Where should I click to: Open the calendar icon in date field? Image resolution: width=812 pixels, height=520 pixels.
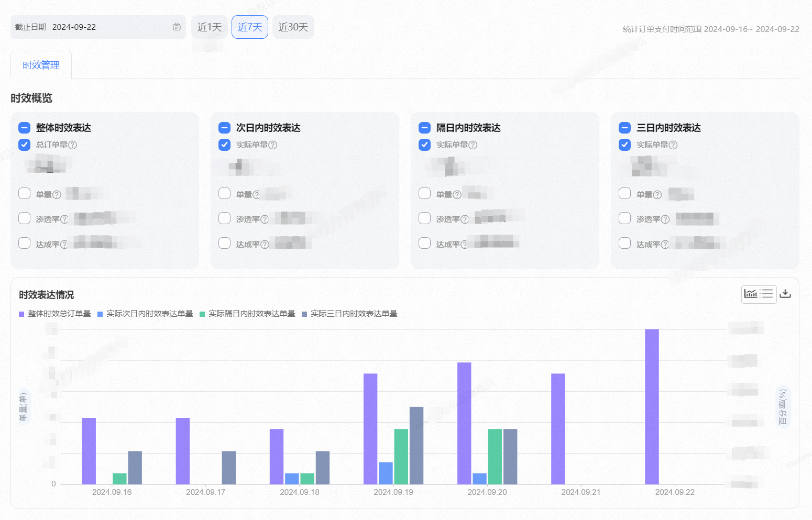pos(177,27)
